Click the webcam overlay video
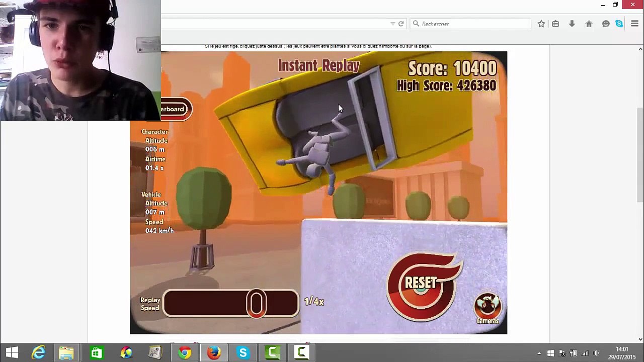Image resolution: width=644 pixels, height=362 pixels. tap(80, 60)
